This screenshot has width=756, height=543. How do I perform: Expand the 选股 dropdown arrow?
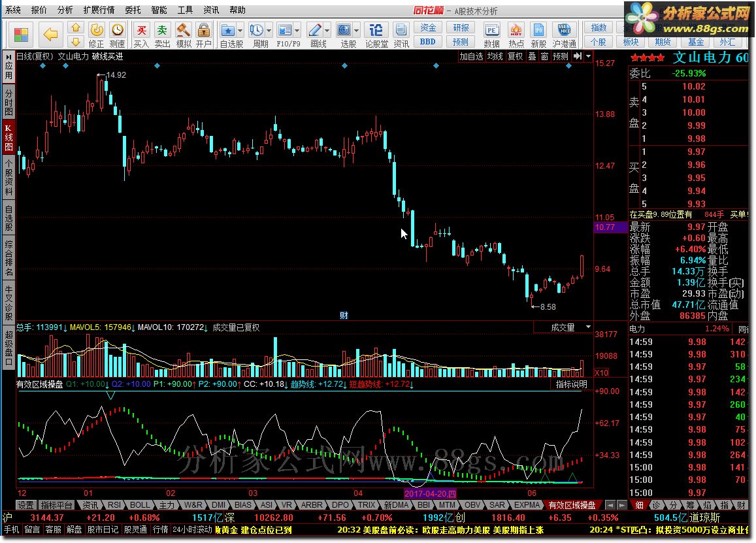coord(356,30)
